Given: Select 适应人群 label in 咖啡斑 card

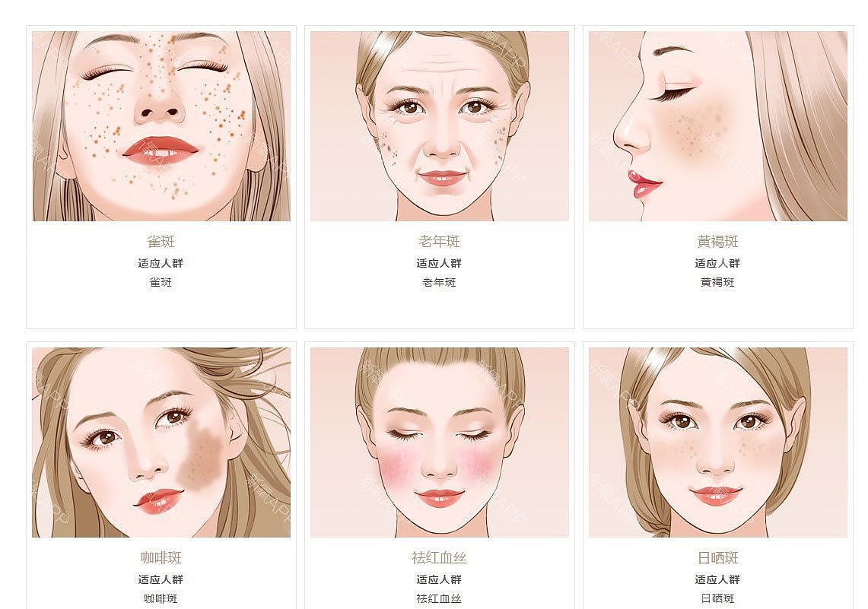Looking at the screenshot, I should click(161, 579).
